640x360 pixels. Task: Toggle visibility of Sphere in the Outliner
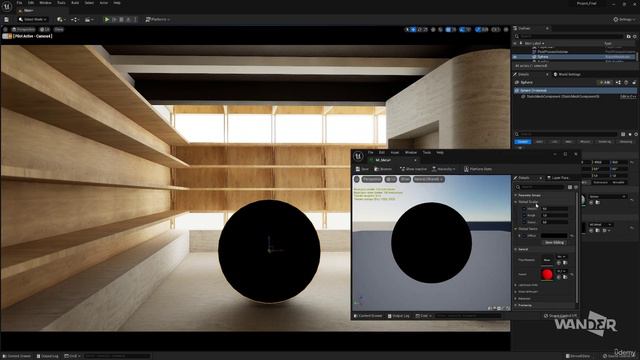[x=515, y=57]
